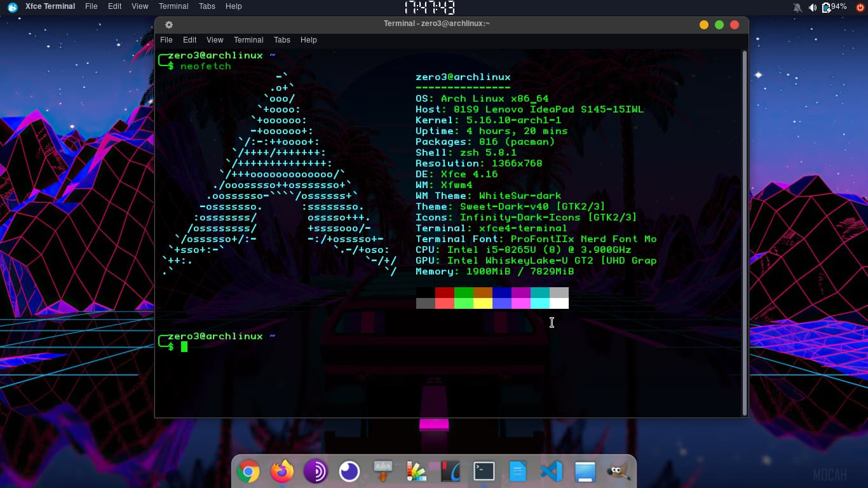Open the blue document app in dock
Image resolution: width=868 pixels, height=488 pixels.
click(x=518, y=471)
